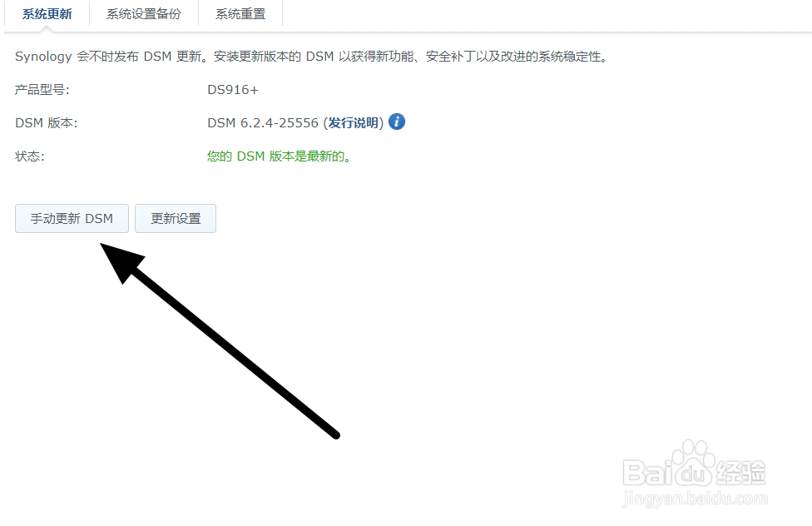
Task: Click the Baidu wordmark in the watermark
Action: pyautogui.click(x=669, y=472)
